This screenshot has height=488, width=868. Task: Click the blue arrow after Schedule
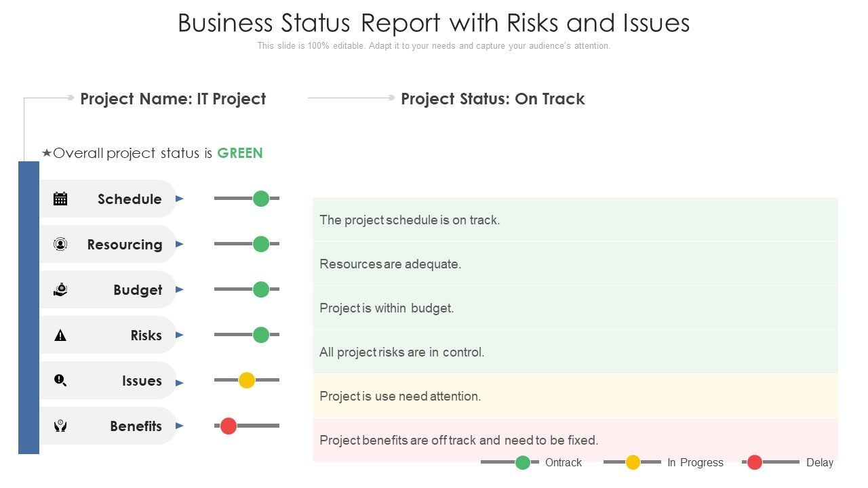pyautogui.click(x=180, y=199)
